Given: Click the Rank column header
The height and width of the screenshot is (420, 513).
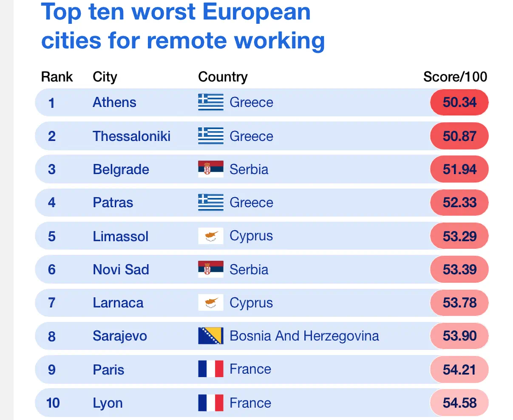Looking at the screenshot, I should pos(57,77).
